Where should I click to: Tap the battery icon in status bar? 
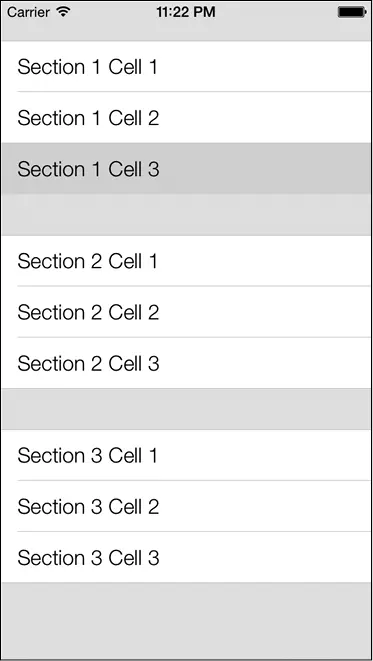(x=352, y=12)
